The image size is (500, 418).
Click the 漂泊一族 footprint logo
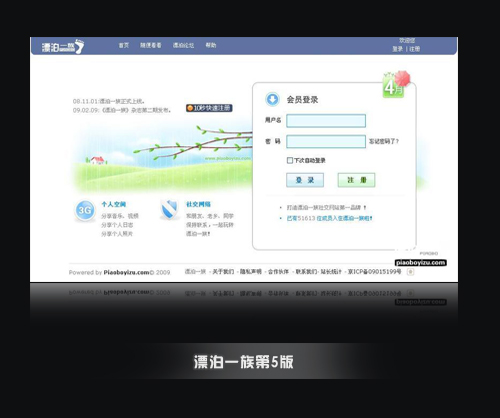(x=63, y=47)
